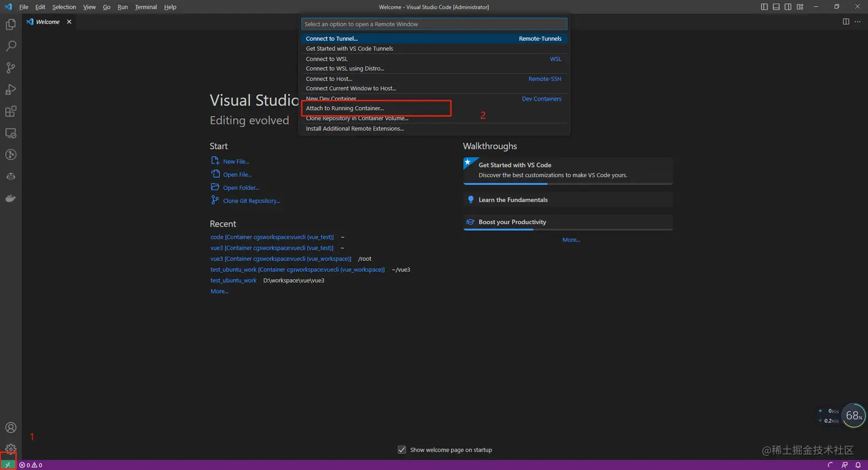Open the Customize Layout icon
This screenshot has width=868, height=470.
pos(800,7)
